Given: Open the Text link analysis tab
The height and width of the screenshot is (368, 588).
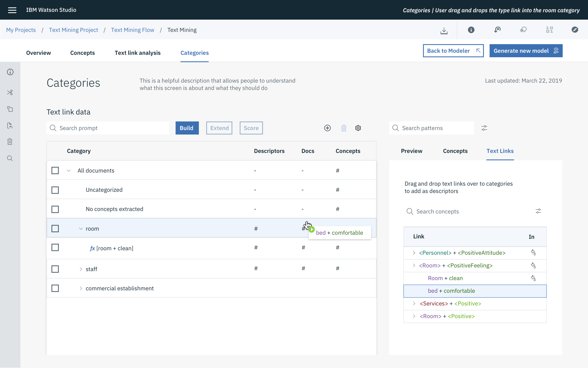Looking at the screenshot, I should (x=138, y=53).
